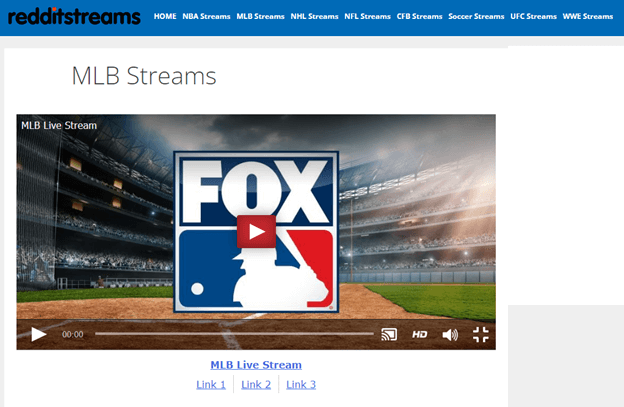Mute the video volume speaker icon
The width and height of the screenshot is (624, 407).
coord(450,335)
